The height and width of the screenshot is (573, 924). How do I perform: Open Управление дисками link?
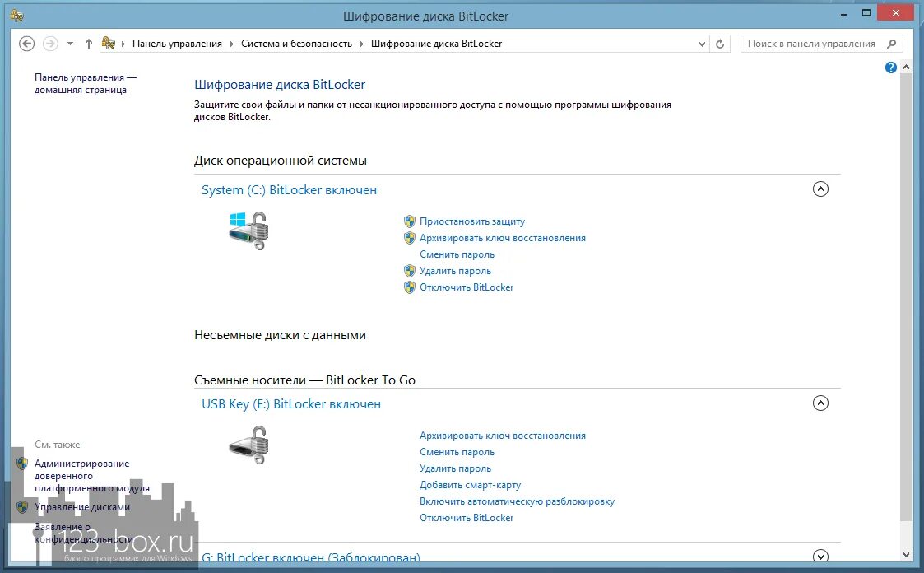[82, 507]
